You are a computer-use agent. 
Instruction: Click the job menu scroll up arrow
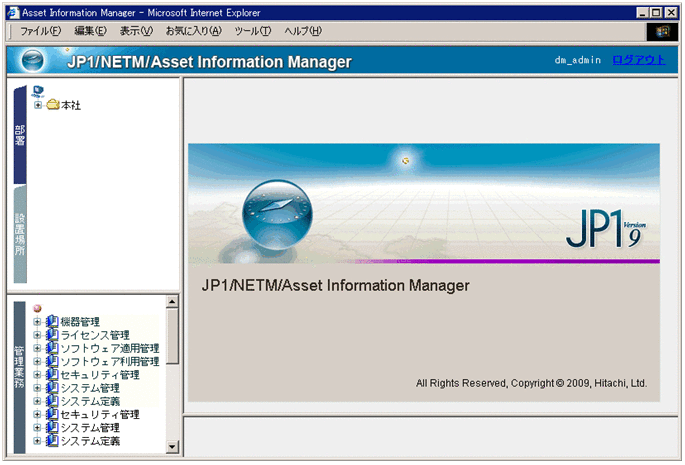point(172,302)
